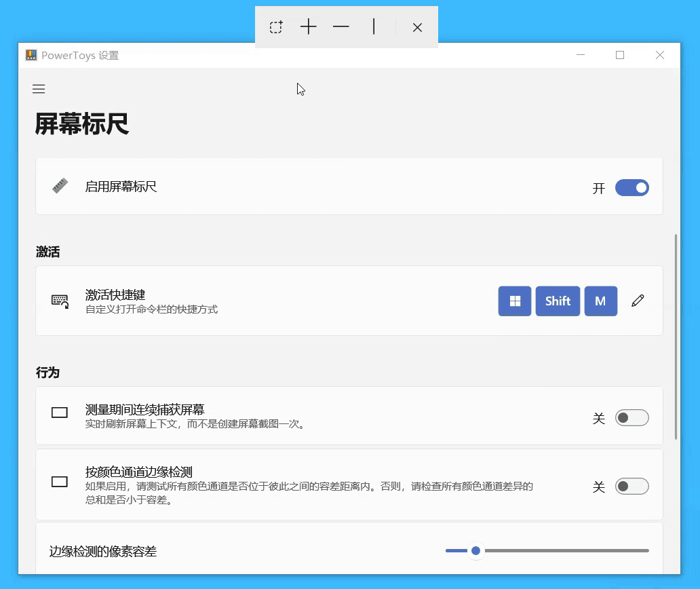Choose the cross spacing measurement tool
The height and width of the screenshot is (589, 700).
(x=309, y=27)
